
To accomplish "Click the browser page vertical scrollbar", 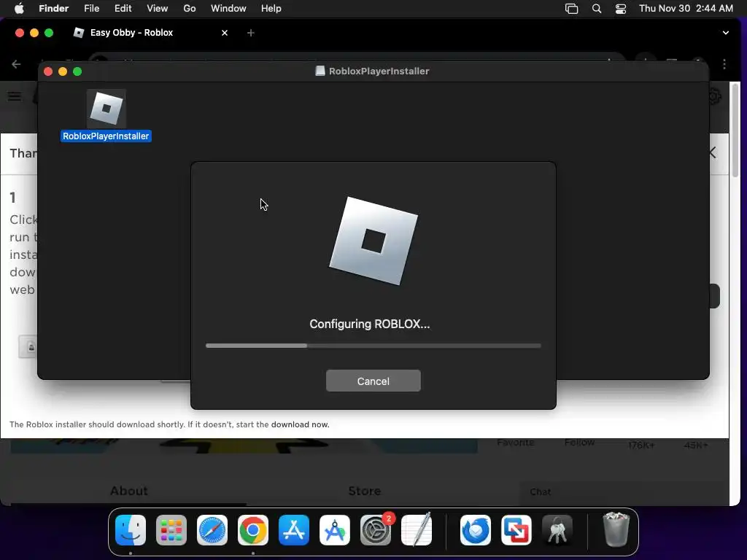I will coord(735,131).
